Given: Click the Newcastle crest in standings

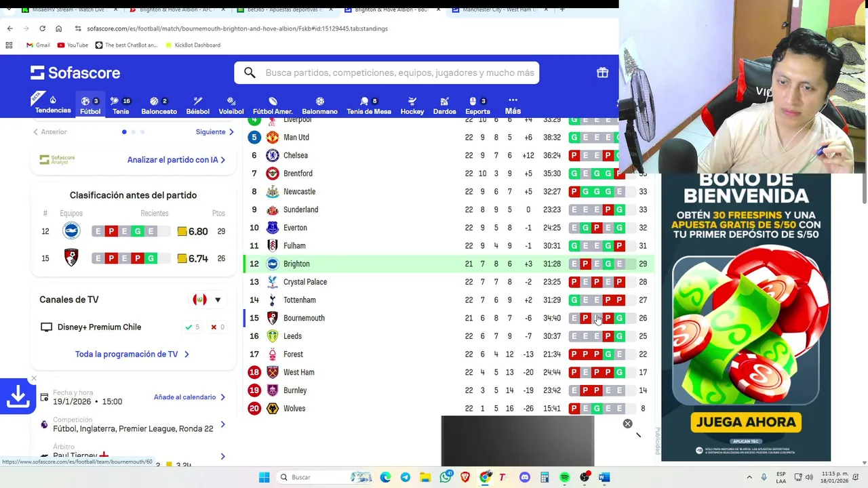Looking at the screenshot, I should point(273,192).
